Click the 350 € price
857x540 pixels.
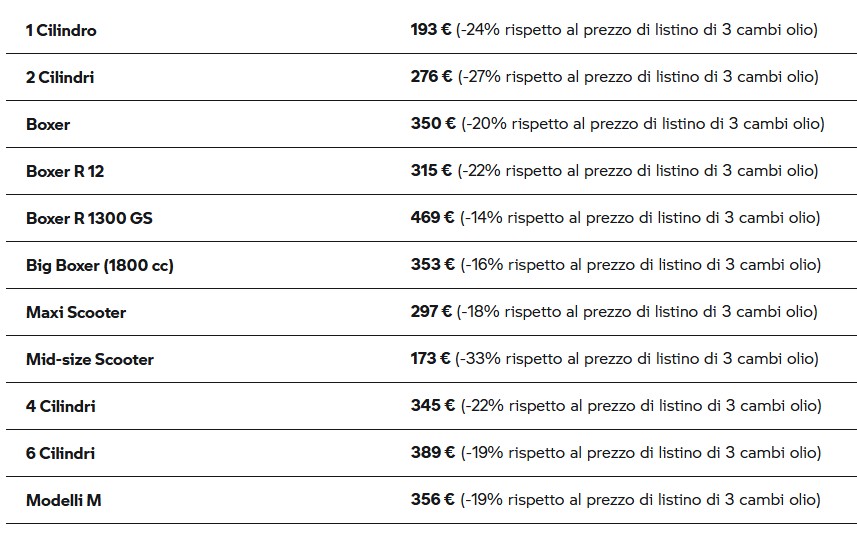pyautogui.click(x=433, y=123)
